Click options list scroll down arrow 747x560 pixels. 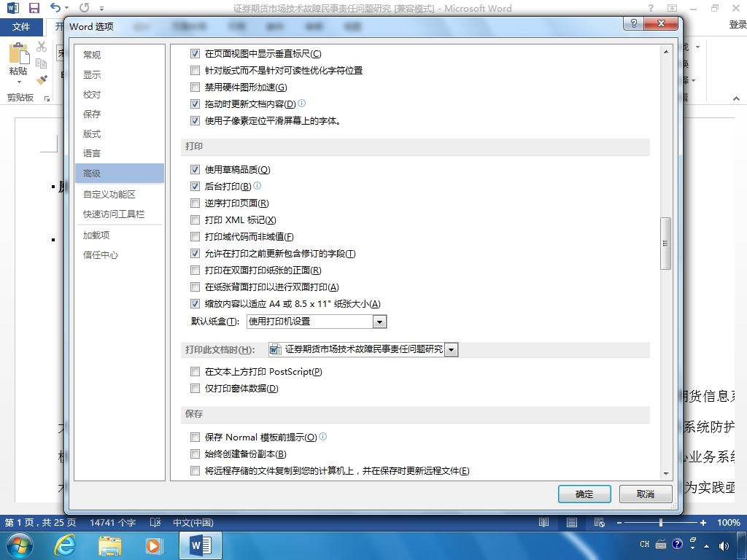click(x=665, y=474)
